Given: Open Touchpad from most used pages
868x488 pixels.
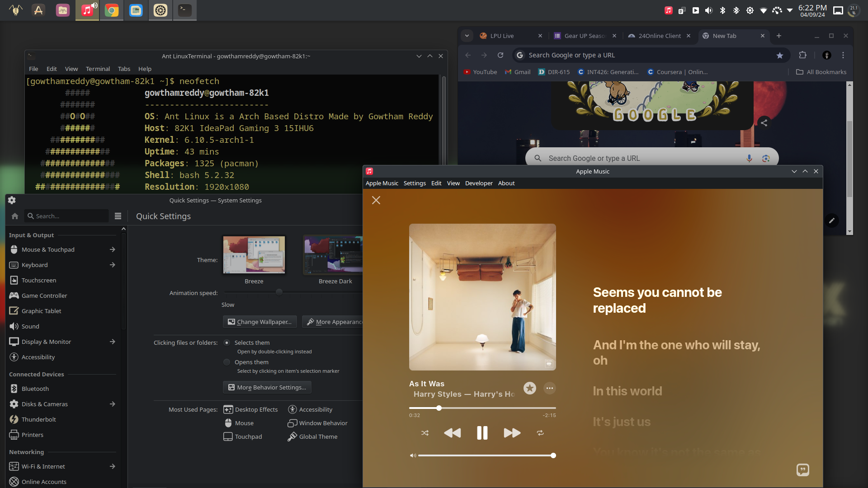Looking at the screenshot, I should [x=243, y=436].
